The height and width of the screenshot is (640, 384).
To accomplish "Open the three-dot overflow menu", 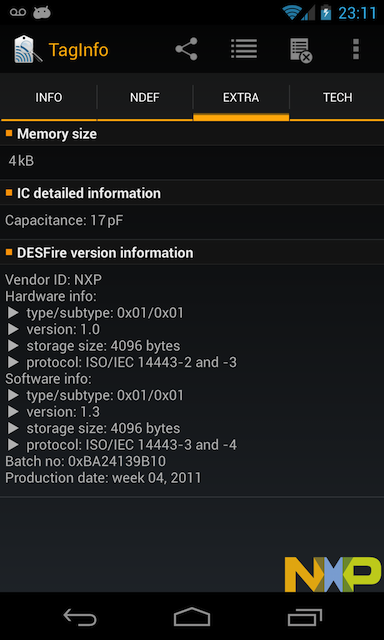I will (356, 49).
